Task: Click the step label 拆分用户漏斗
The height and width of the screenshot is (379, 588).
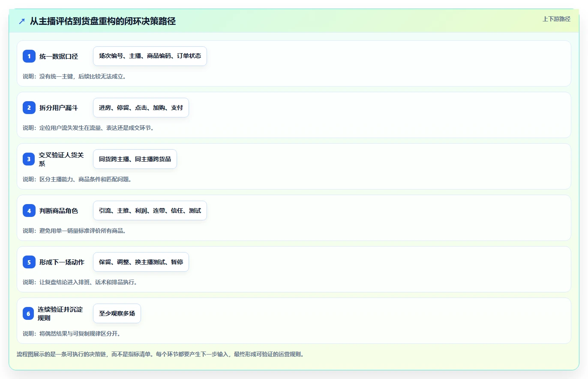Action: tap(59, 108)
